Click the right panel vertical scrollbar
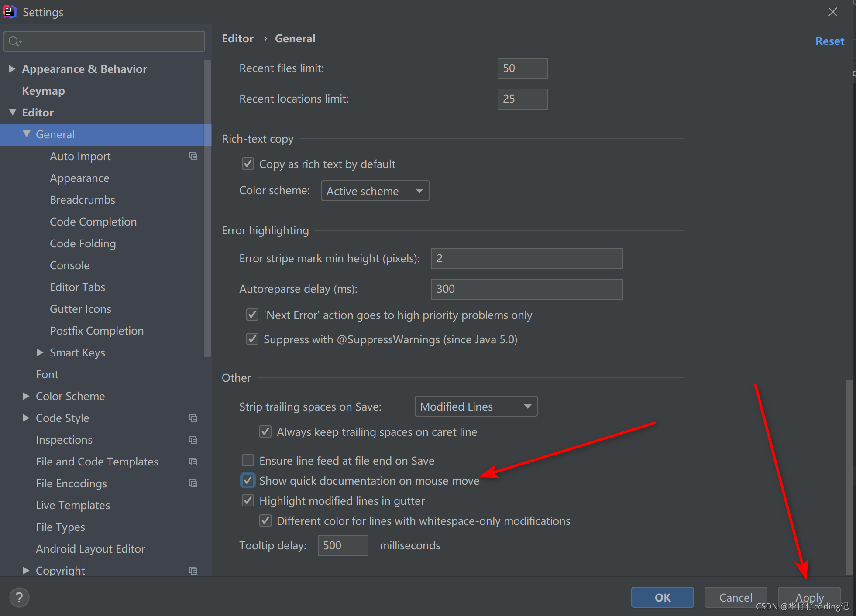The height and width of the screenshot is (616, 856). click(849, 477)
